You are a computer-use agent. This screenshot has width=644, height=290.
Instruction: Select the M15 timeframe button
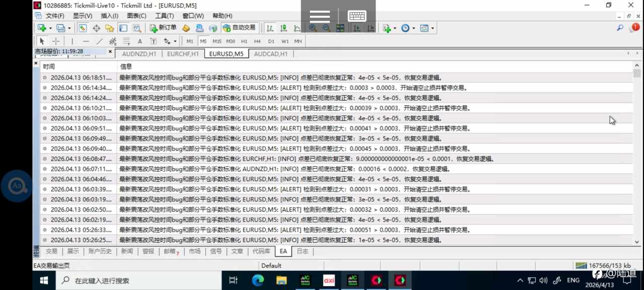(216, 41)
